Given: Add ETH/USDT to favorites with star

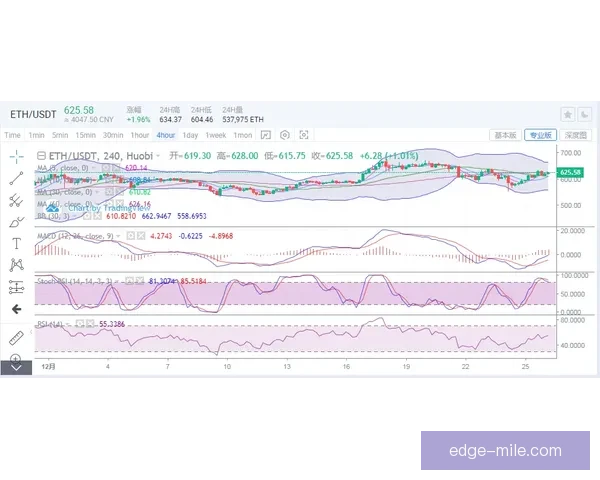Looking at the screenshot, I should pyautogui.click(x=568, y=114).
